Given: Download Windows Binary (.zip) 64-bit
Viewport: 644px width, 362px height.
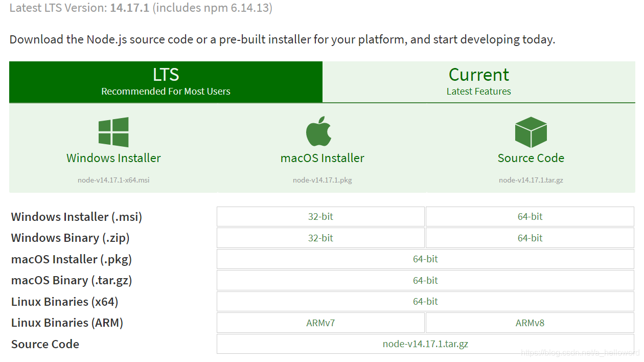Looking at the screenshot, I should click(530, 238).
